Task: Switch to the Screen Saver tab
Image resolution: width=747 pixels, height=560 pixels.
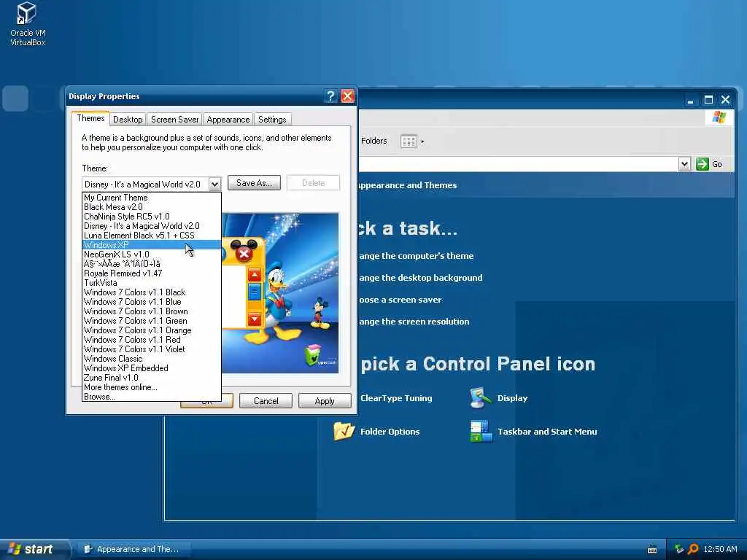Action: tap(174, 120)
